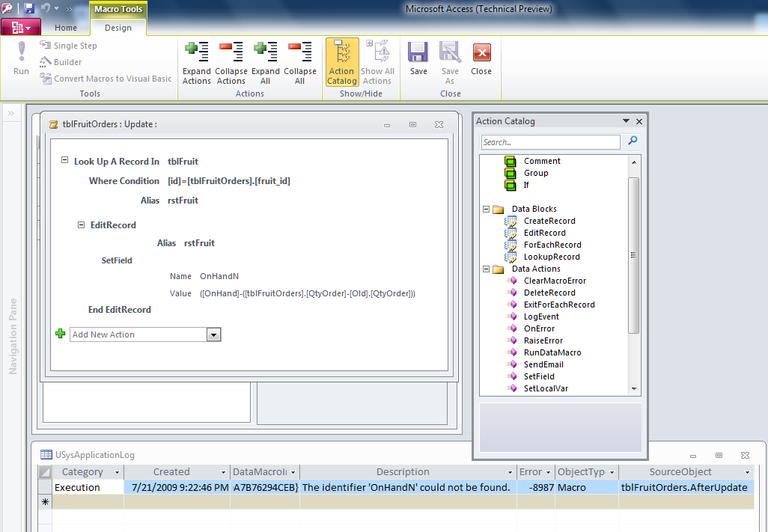Screen dimensions: 768x532
Task: Click Action Catalog scrollbar up arrow
Action: [x=634, y=162]
